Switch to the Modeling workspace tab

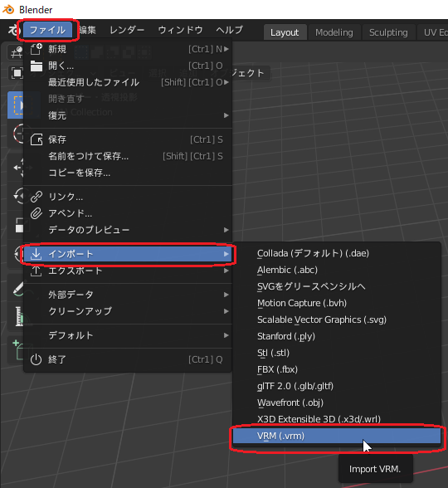(x=334, y=32)
